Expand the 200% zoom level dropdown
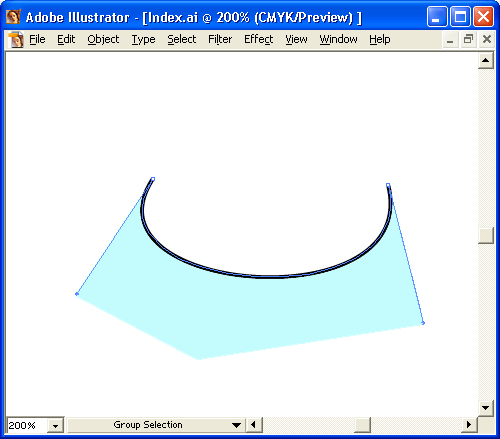The height and width of the screenshot is (439, 500). [x=55, y=425]
